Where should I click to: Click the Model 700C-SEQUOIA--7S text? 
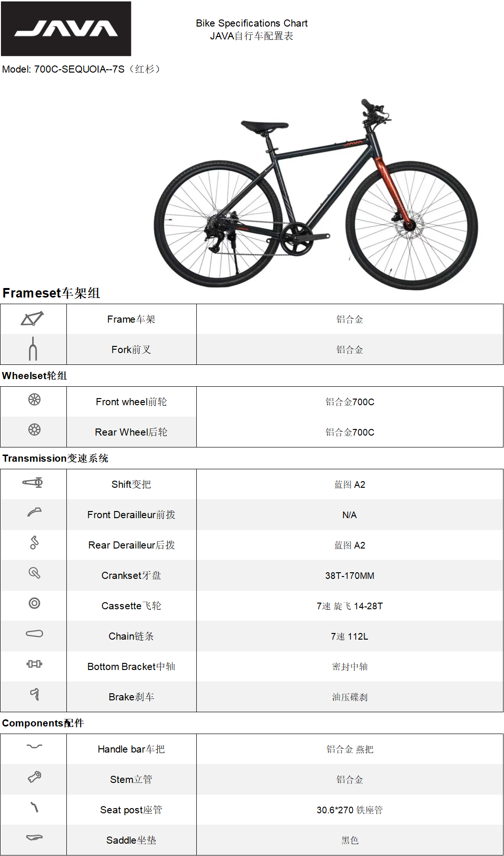tap(81, 69)
